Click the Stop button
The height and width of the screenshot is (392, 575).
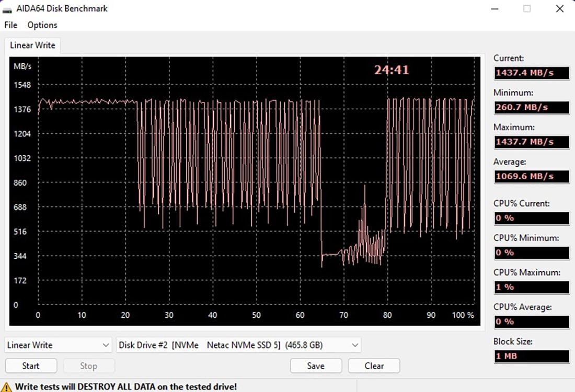(88, 366)
